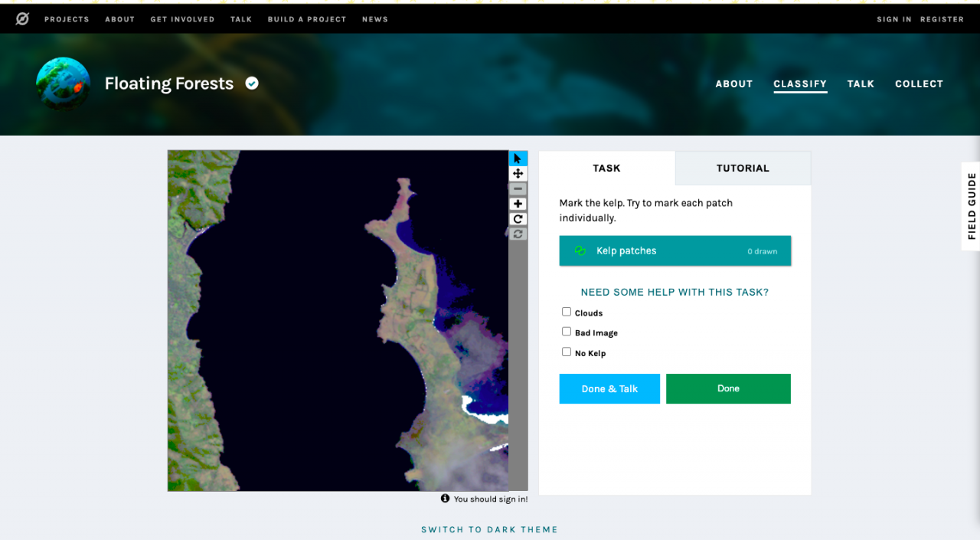The width and height of the screenshot is (980, 540).
Task: Click the verified checkmark badge
Action: 252,83
